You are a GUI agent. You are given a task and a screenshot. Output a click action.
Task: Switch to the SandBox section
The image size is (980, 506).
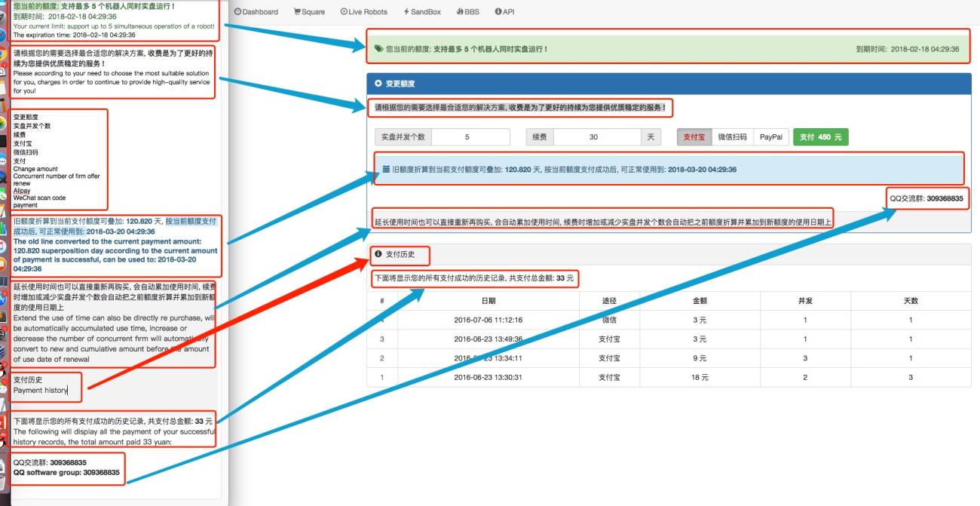[422, 12]
